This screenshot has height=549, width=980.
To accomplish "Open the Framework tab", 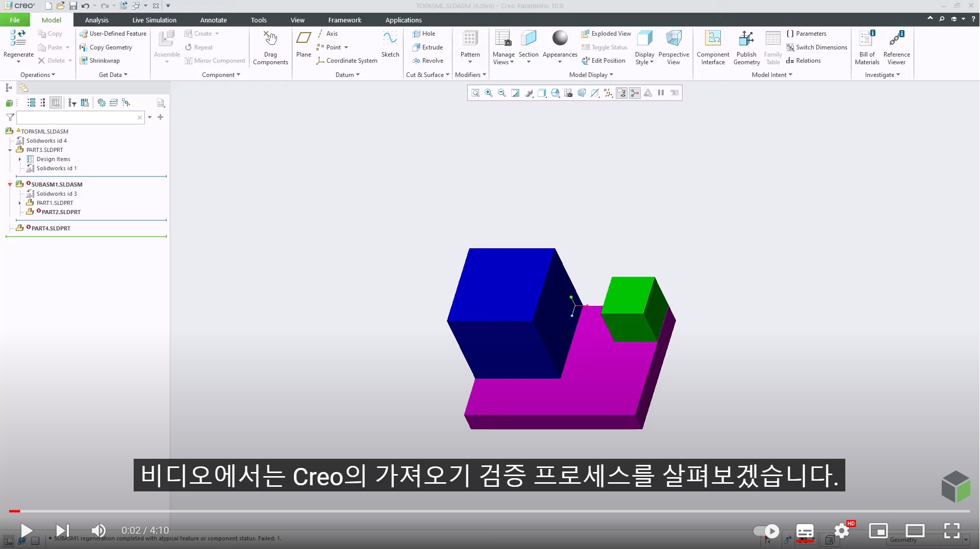I will click(x=344, y=20).
